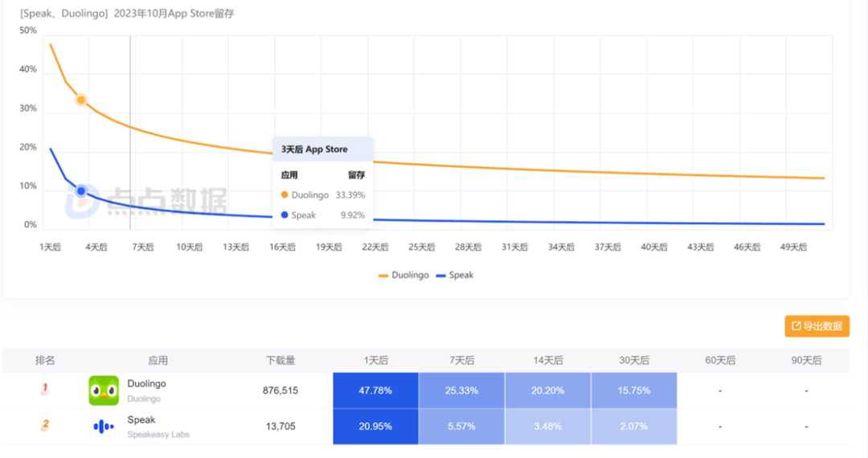The width and height of the screenshot is (868, 458).
Task: Click the 22天后 x-axis label
Action: point(375,247)
